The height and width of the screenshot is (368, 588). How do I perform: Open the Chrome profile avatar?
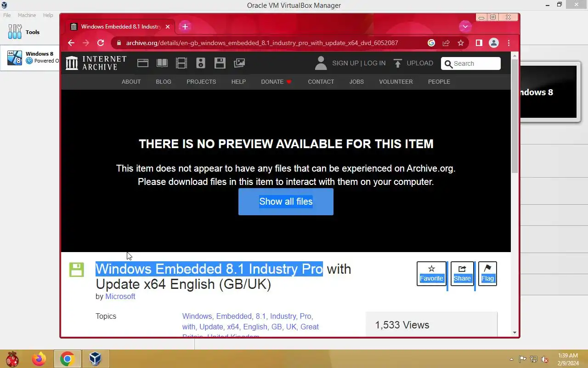click(494, 43)
